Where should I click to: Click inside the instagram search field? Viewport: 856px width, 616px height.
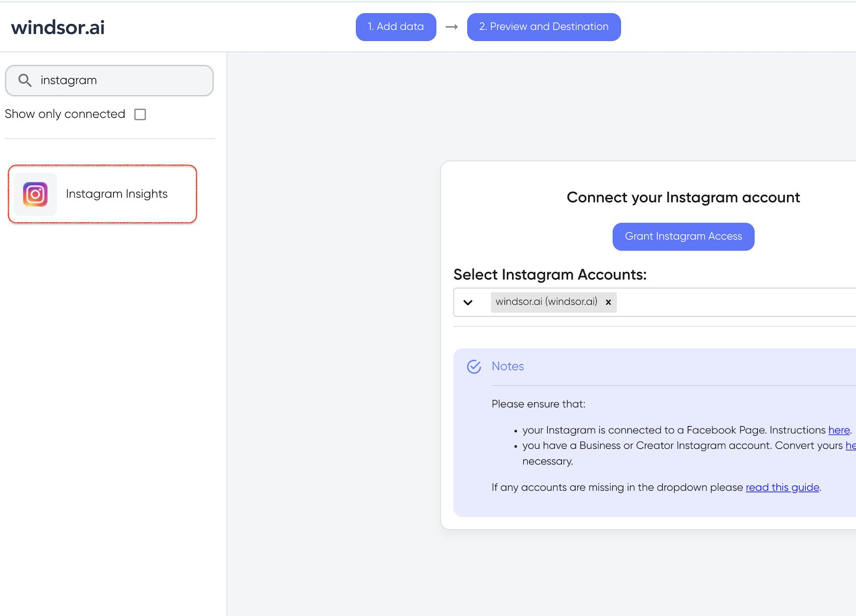pyautogui.click(x=111, y=80)
